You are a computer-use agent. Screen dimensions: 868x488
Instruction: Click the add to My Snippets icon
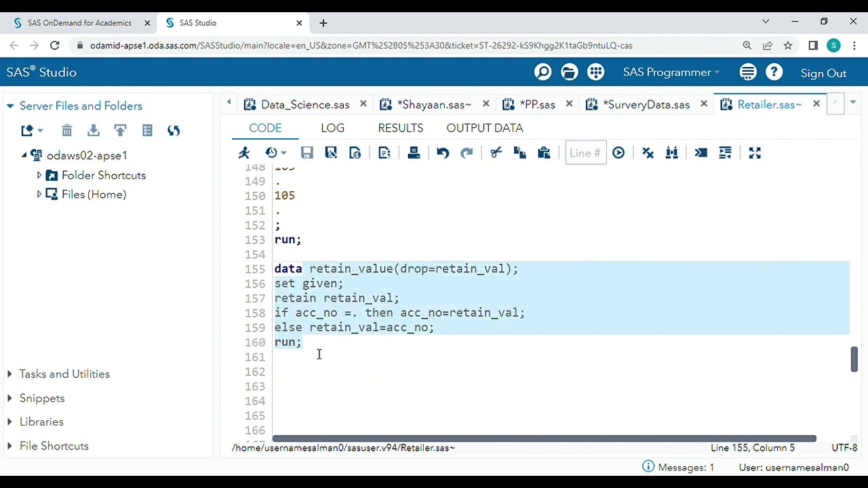tap(384, 153)
